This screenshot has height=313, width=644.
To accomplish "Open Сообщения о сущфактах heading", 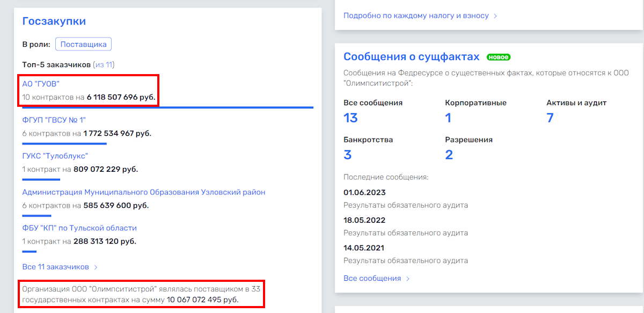I will (411, 57).
